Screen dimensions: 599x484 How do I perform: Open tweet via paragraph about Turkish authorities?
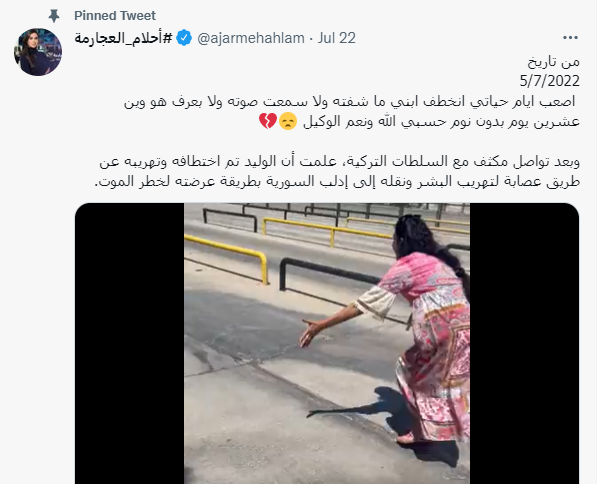(338, 171)
